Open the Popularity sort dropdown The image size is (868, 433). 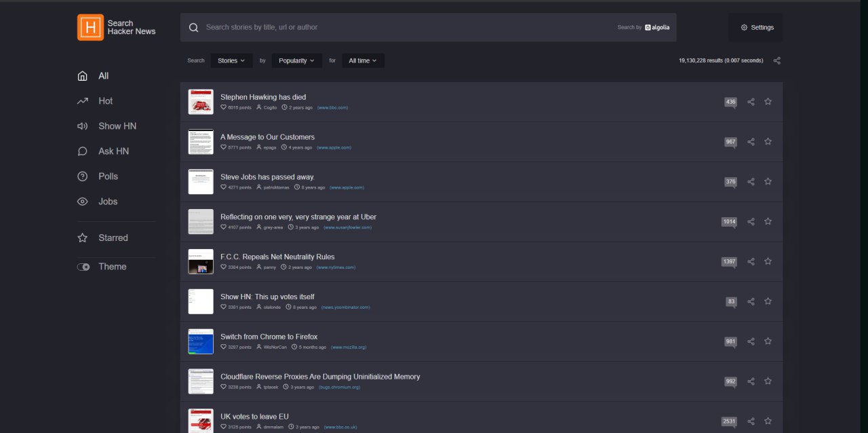(x=297, y=60)
